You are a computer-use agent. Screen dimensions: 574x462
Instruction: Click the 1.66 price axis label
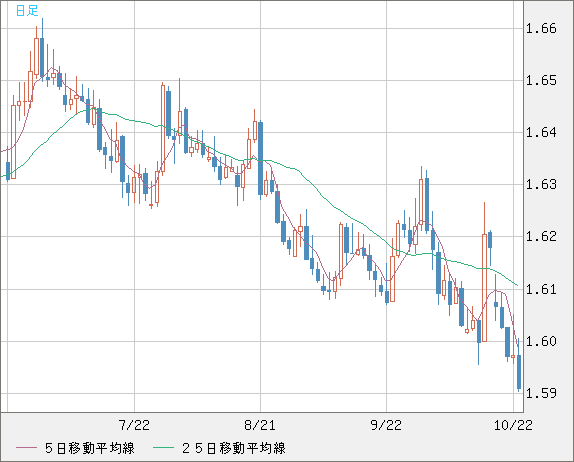coord(541,28)
